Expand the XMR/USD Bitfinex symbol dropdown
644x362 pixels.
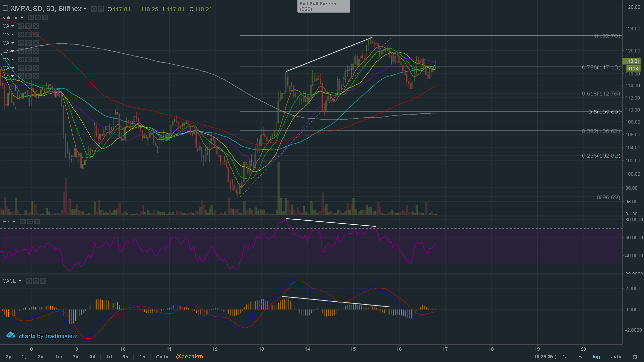click(85, 9)
